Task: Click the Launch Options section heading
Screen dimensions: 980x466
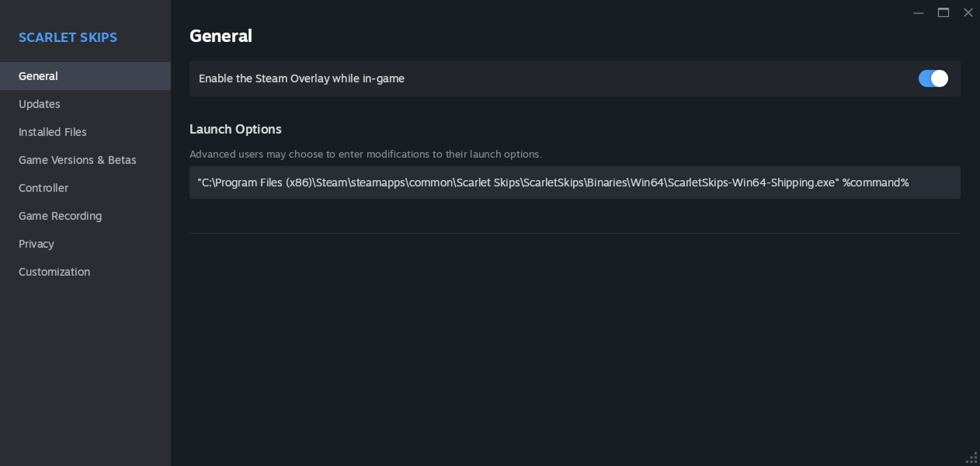Action: 235,129
